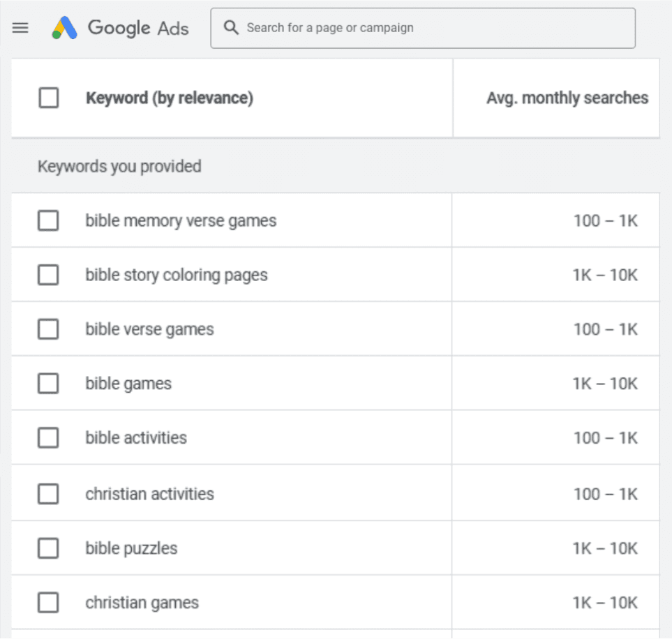Open the hamburger main menu

pos(21,28)
